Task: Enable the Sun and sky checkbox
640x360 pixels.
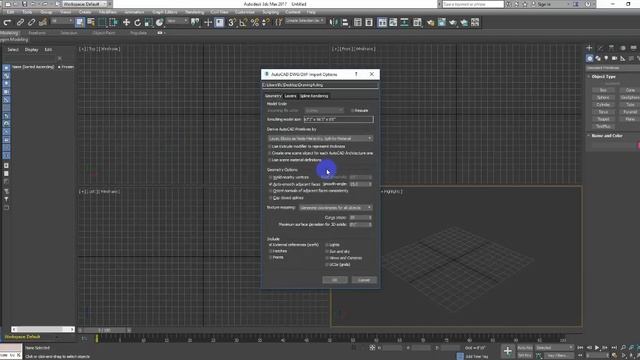Action: click(327, 251)
